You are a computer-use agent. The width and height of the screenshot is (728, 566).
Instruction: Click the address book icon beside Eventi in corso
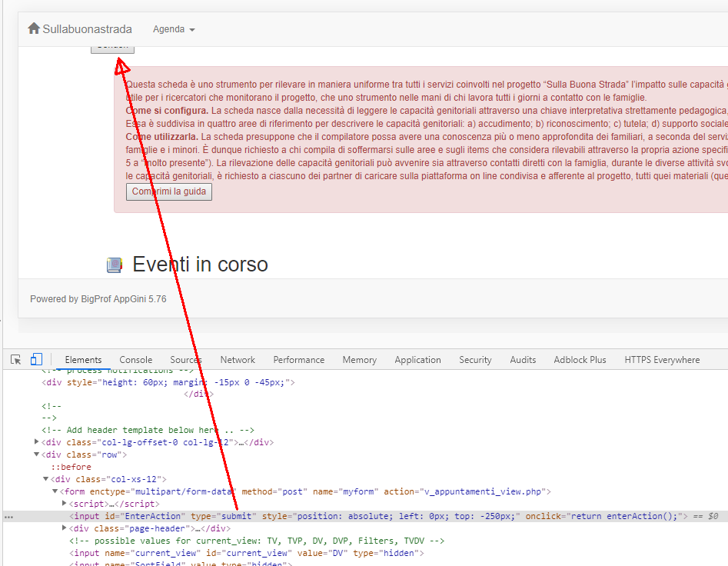coord(115,265)
